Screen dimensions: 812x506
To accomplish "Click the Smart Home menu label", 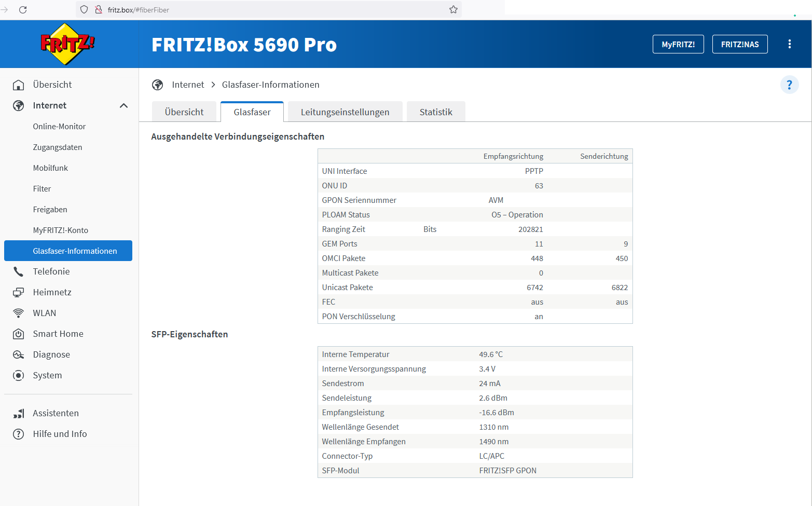I will click(x=58, y=334).
